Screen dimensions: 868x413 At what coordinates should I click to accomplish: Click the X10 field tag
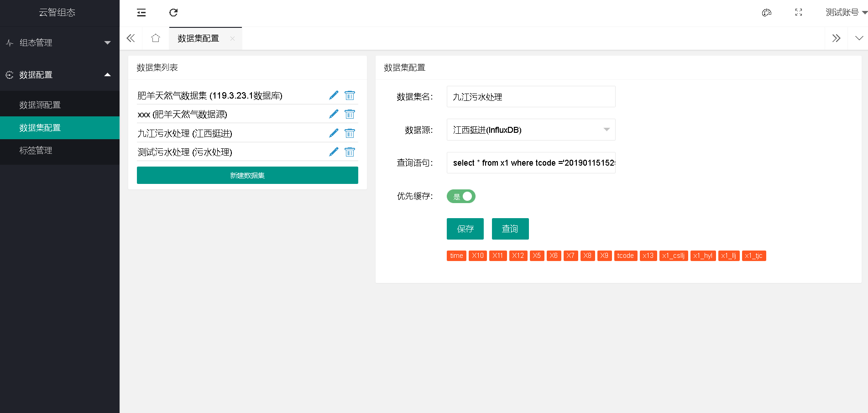click(x=478, y=256)
